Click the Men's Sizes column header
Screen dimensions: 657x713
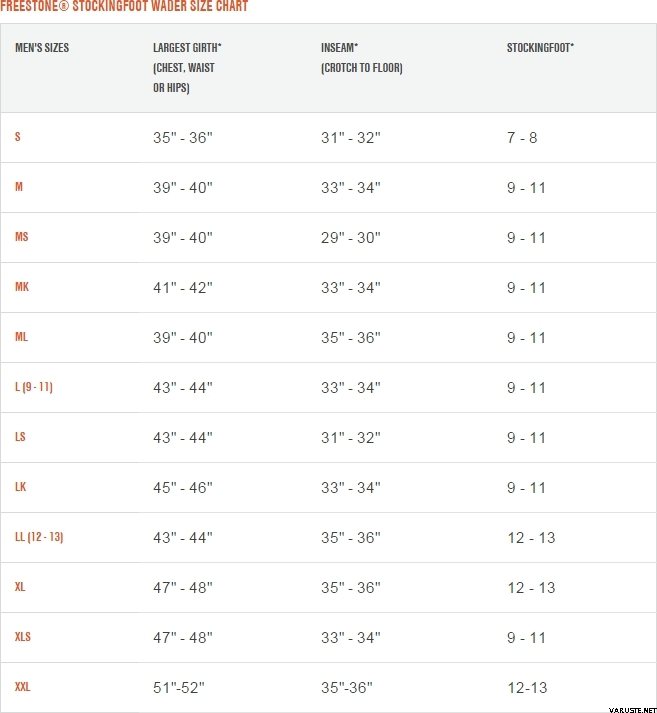click(42, 48)
